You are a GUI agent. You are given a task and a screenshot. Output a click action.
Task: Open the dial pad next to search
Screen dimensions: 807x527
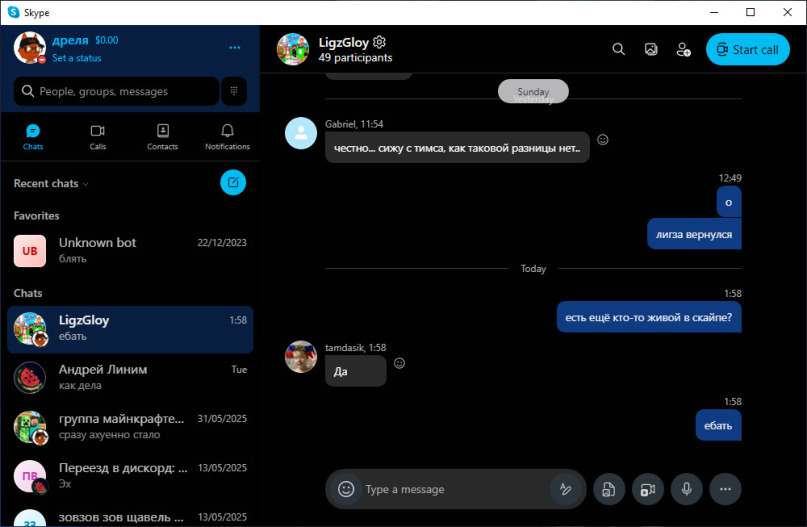click(234, 91)
